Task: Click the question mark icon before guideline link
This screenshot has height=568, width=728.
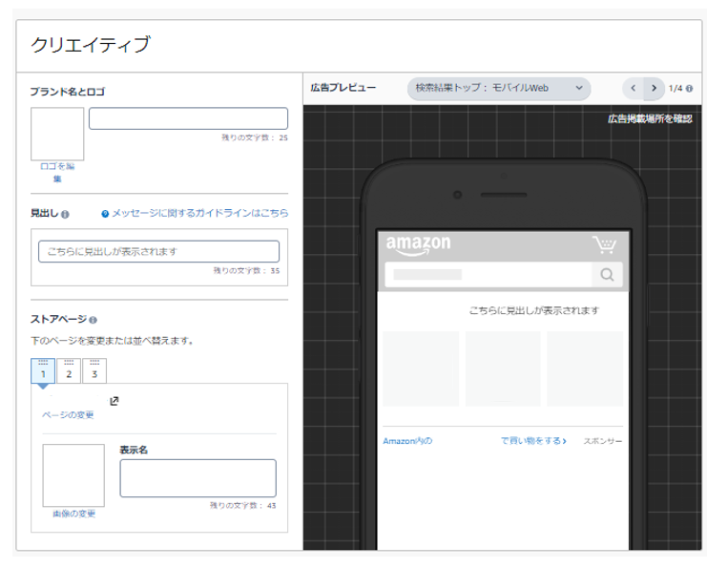Action: [105, 214]
